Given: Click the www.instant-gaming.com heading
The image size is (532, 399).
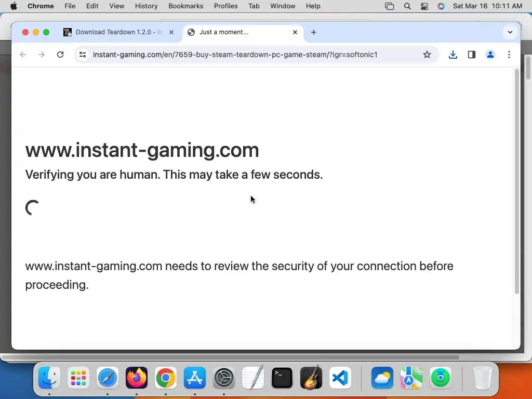Looking at the screenshot, I should (x=142, y=150).
